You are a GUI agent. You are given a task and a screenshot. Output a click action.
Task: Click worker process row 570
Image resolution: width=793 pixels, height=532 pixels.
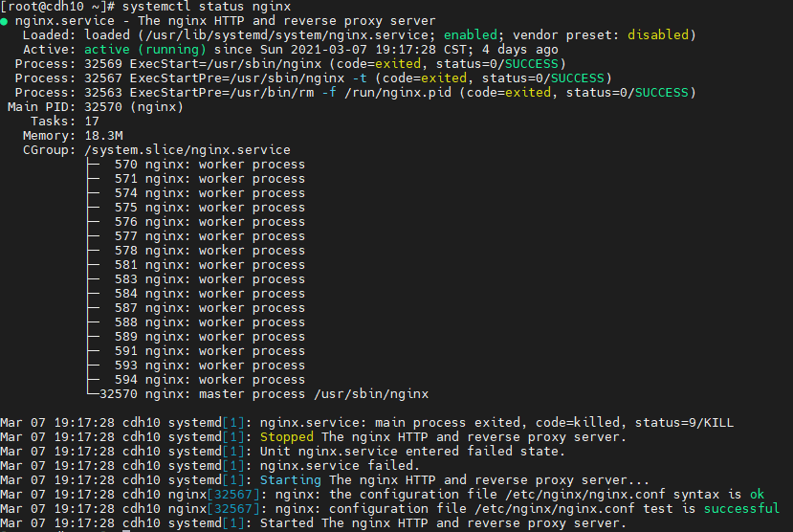pyautogui.click(x=196, y=165)
